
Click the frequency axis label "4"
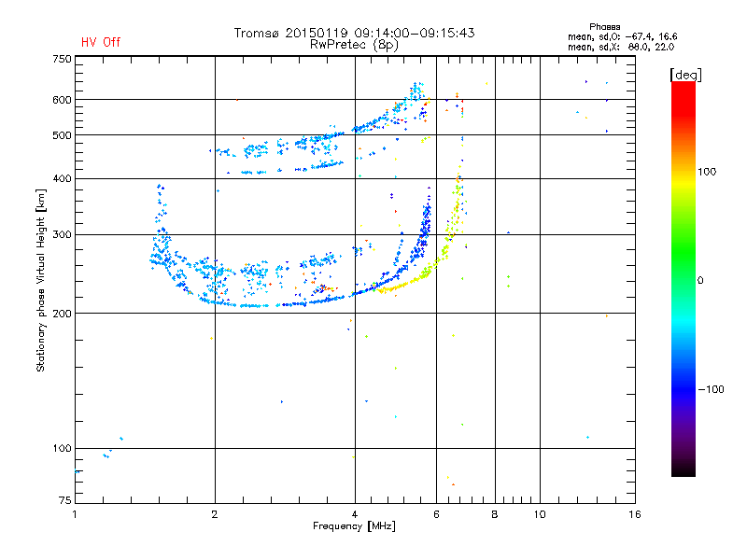pos(355,514)
